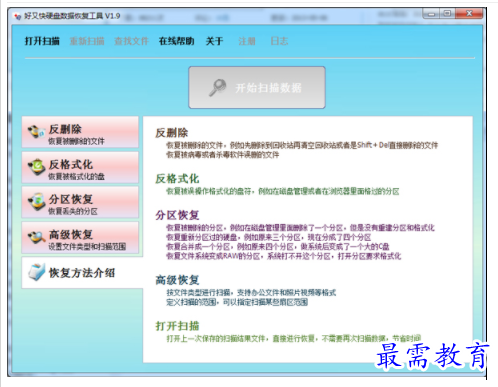Image resolution: width=498 pixels, height=387 pixels.
Task: Maximize the recovery tool window
Action: (447, 14)
